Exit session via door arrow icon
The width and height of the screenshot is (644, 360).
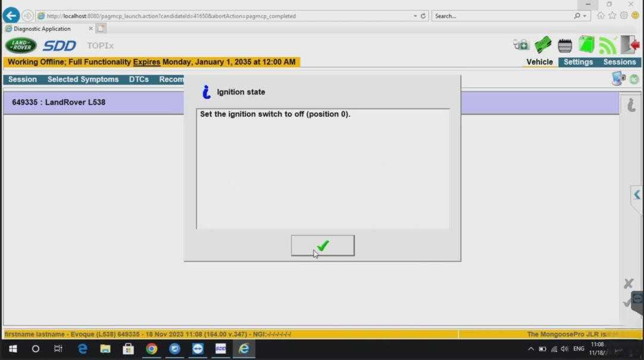(630, 45)
